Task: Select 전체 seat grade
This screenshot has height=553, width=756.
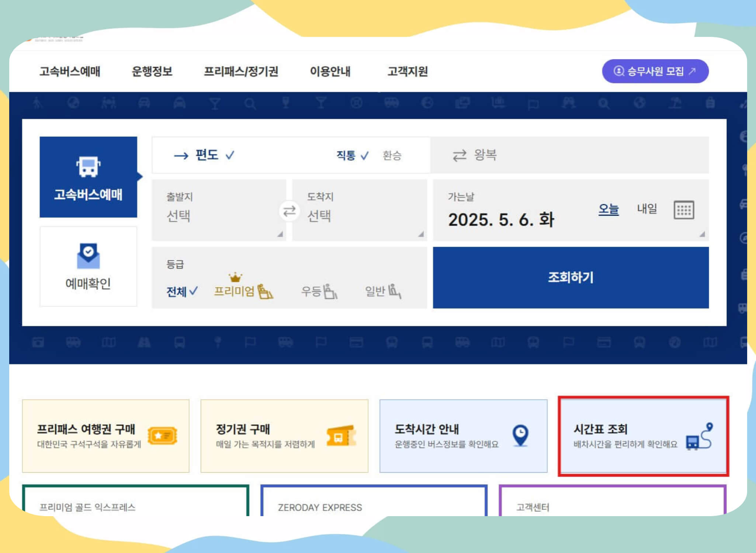Action: (x=182, y=292)
